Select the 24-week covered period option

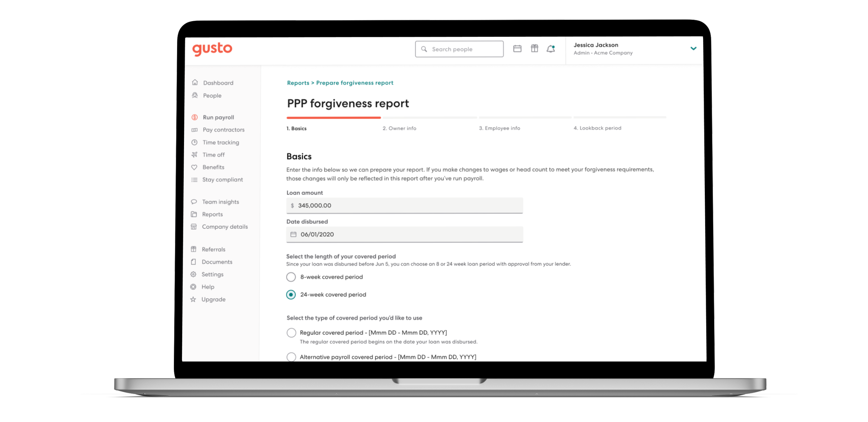coord(291,295)
